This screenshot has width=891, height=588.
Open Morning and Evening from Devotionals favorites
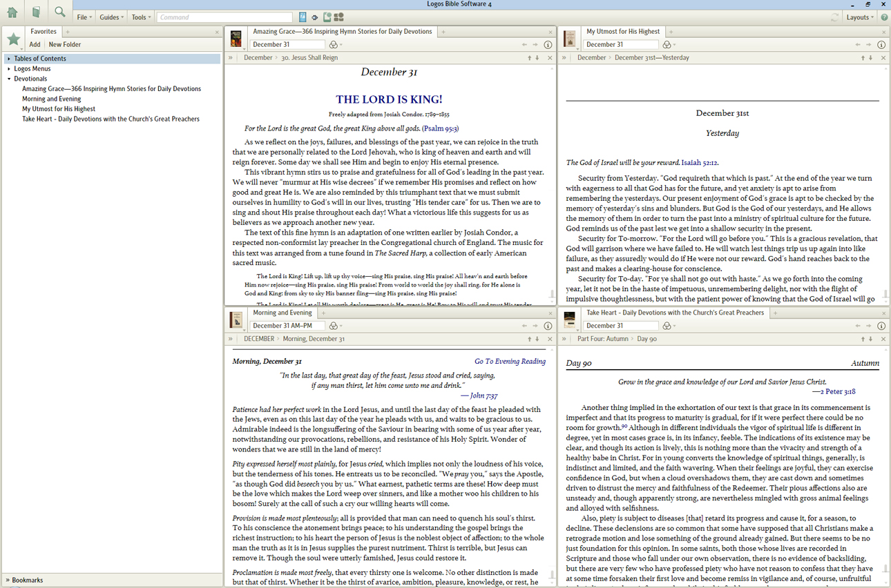51,99
